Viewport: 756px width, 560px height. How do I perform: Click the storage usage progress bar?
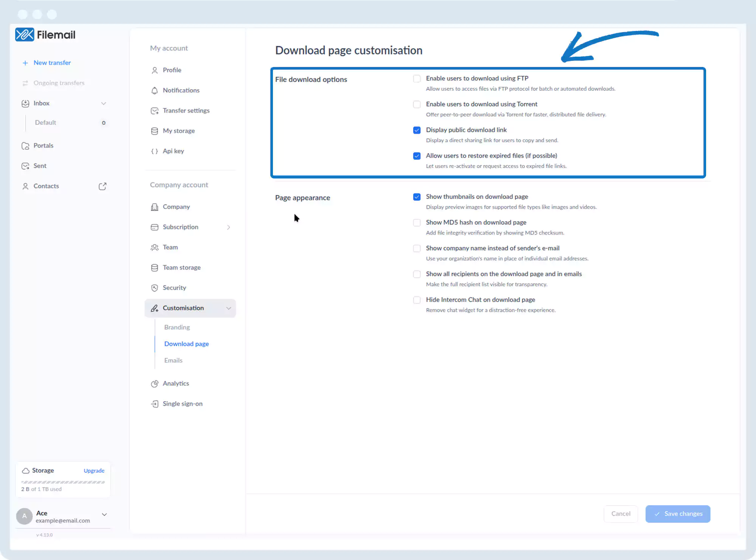tap(63, 482)
